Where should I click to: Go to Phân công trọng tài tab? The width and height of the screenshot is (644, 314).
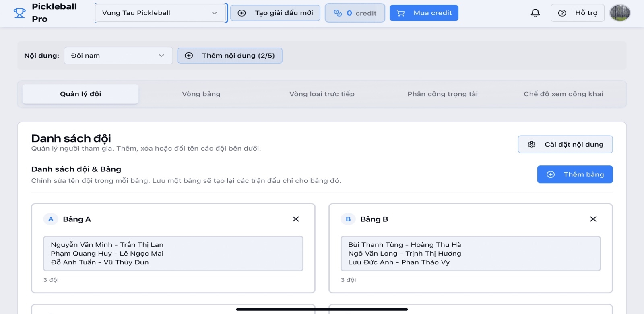point(443,94)
